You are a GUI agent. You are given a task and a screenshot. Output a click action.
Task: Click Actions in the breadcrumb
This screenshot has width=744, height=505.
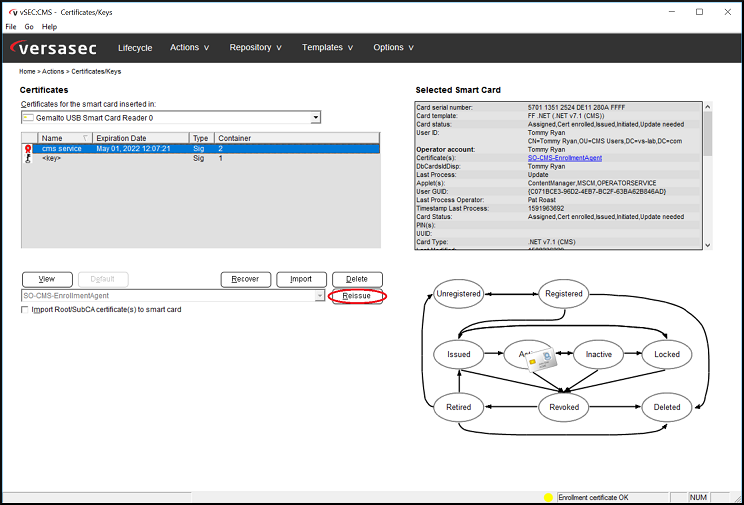pyautogui.click(x=53, y=72)
